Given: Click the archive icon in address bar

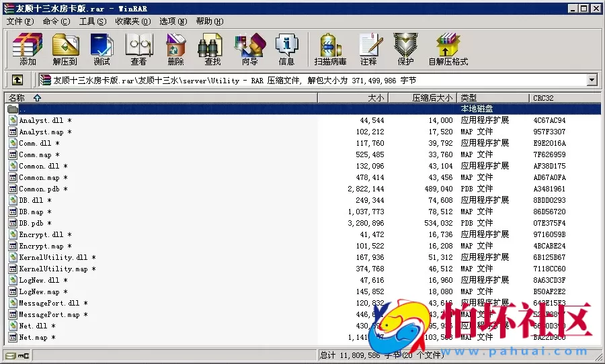Looking at the screenshot, I should [46, 80].
